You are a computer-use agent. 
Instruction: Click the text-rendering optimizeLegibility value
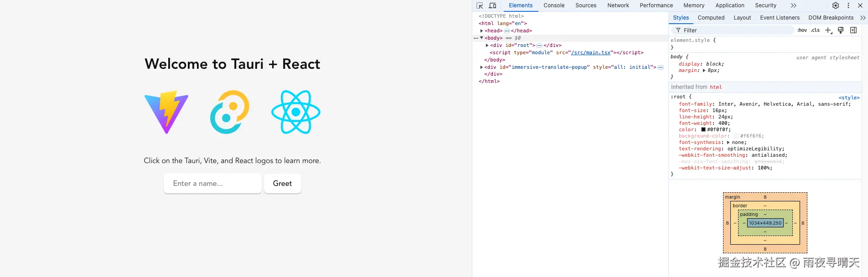pos(754,149)
